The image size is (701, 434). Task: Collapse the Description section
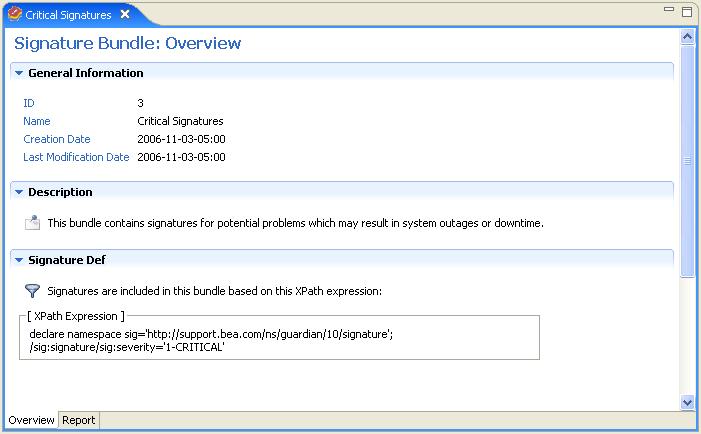[x=19, y=192]
